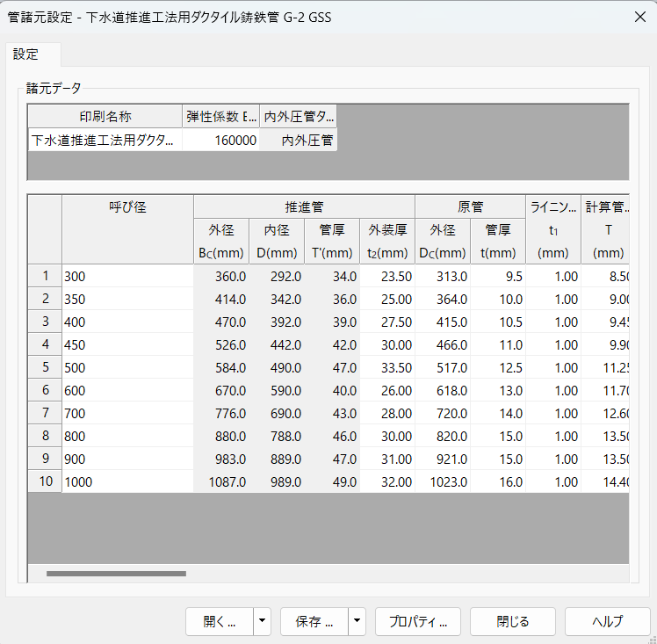Click the 外装厚 cell showing 33.50
Image resolution: width=657 pixels, height=644 pixels.
click(x=387, y=367)
